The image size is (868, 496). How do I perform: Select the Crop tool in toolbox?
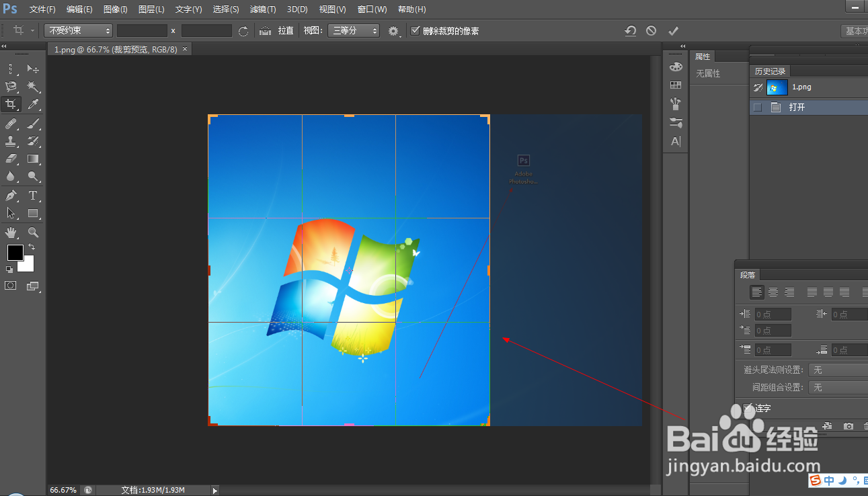click(x=11, y=104)
